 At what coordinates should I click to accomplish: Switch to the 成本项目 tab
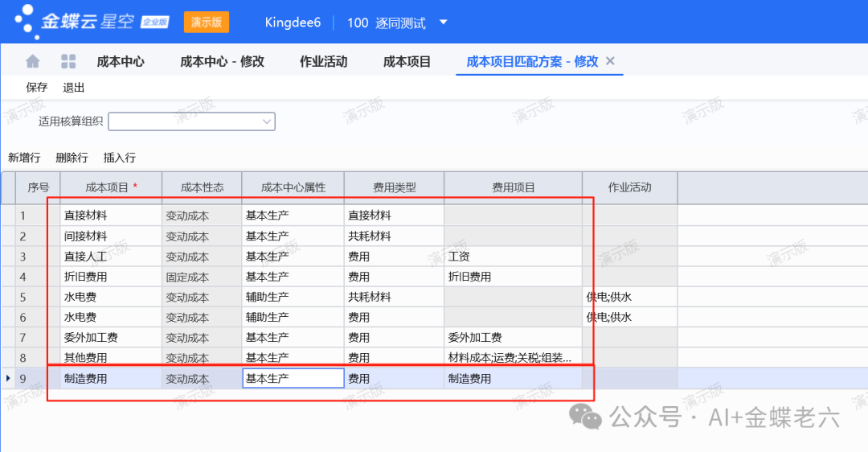[x=407, y=62]
